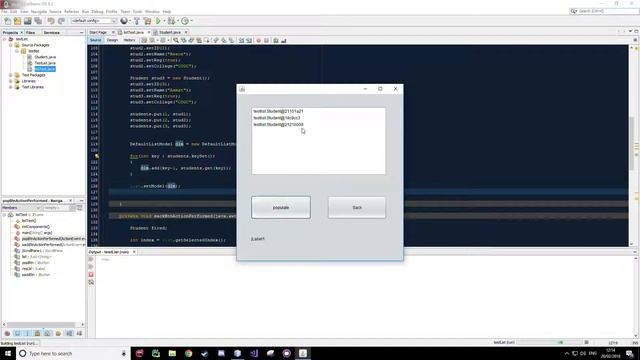
Task: Open the Run Project dropdown arrow
Action: pyautogui.click(x=164, y=21)
